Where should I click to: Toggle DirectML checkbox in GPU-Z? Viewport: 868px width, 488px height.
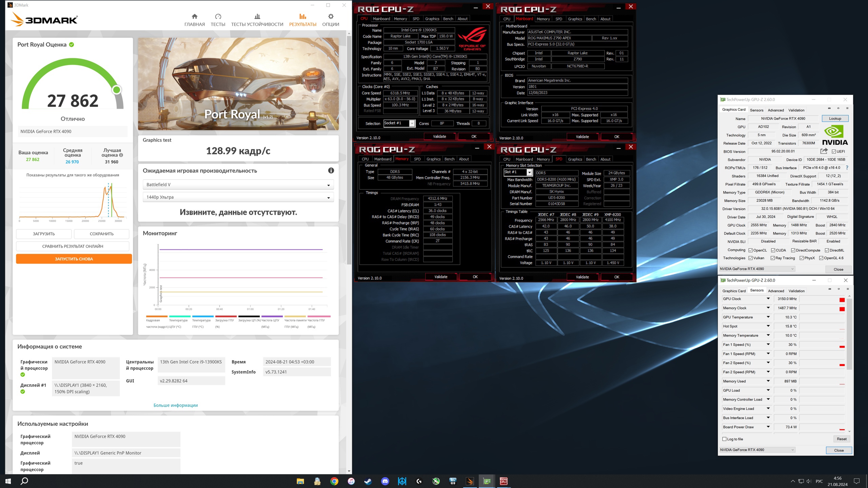(x=827, y=250)
